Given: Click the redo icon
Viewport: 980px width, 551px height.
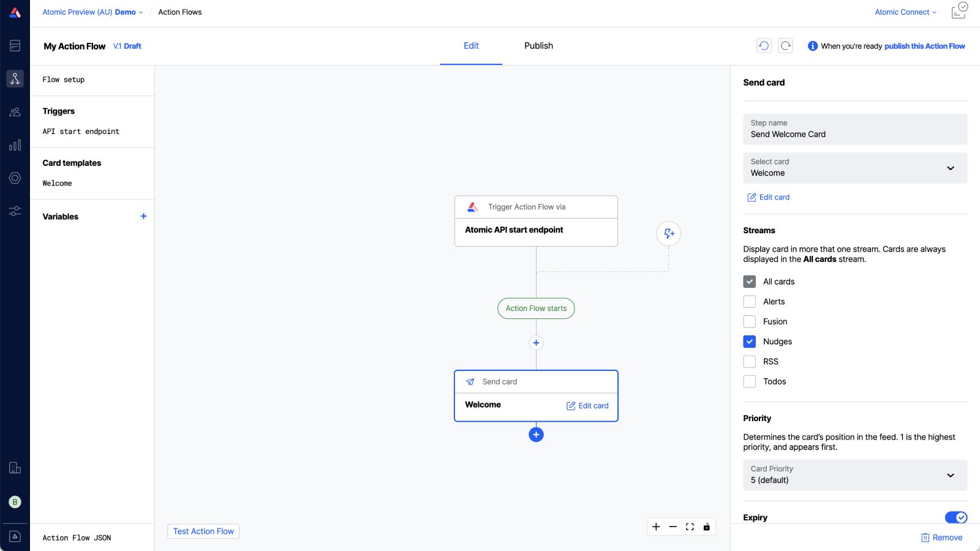Looking at the screenshot, I should pos(786,46).
